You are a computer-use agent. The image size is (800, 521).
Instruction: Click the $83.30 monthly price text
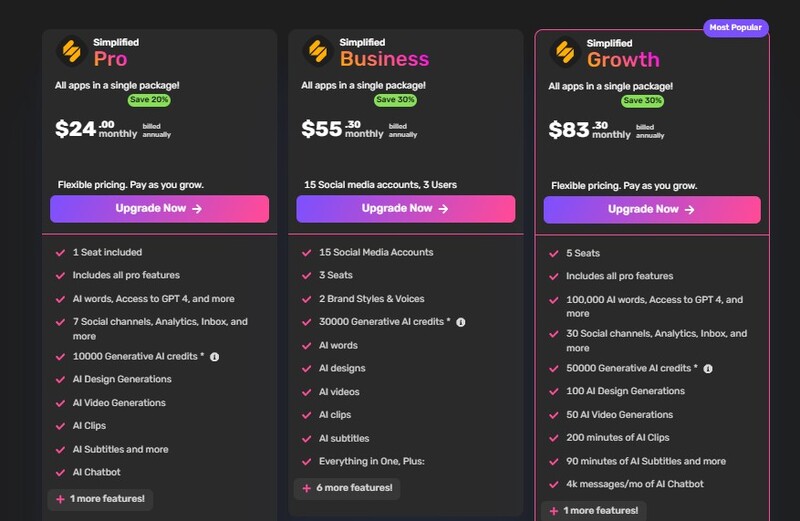pyautogui.click(x=596, y=129)
